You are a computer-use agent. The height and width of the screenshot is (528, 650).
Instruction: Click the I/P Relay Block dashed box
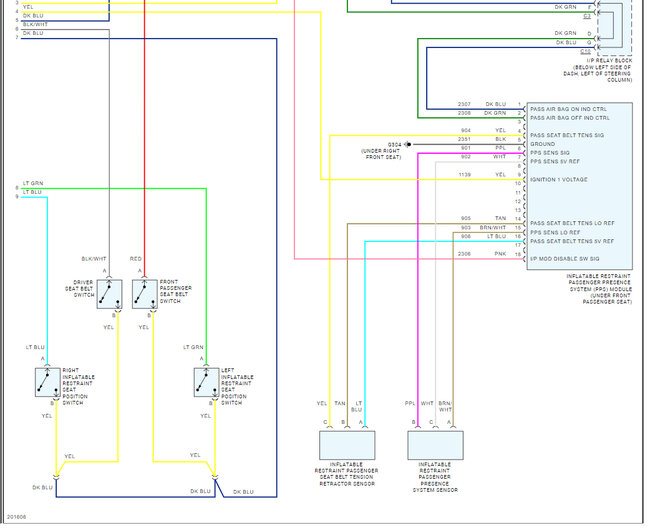click(614, 27)
